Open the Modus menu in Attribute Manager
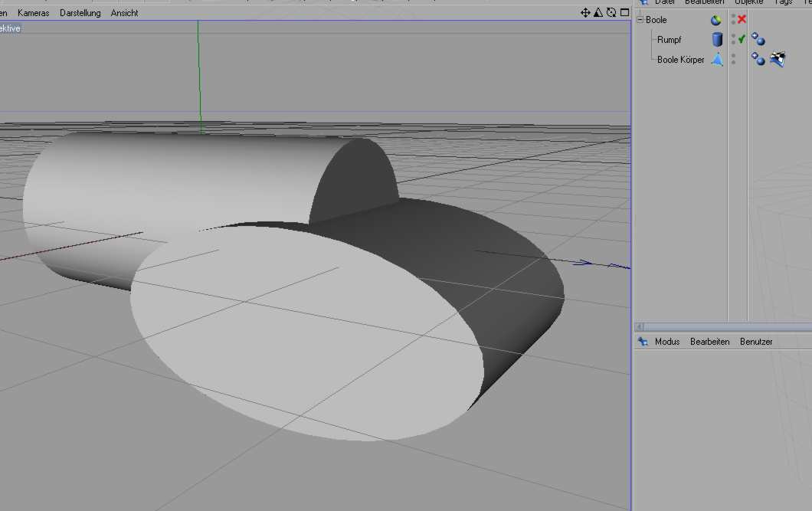Screen dimensions: 812x511 (x=666, y=342)
